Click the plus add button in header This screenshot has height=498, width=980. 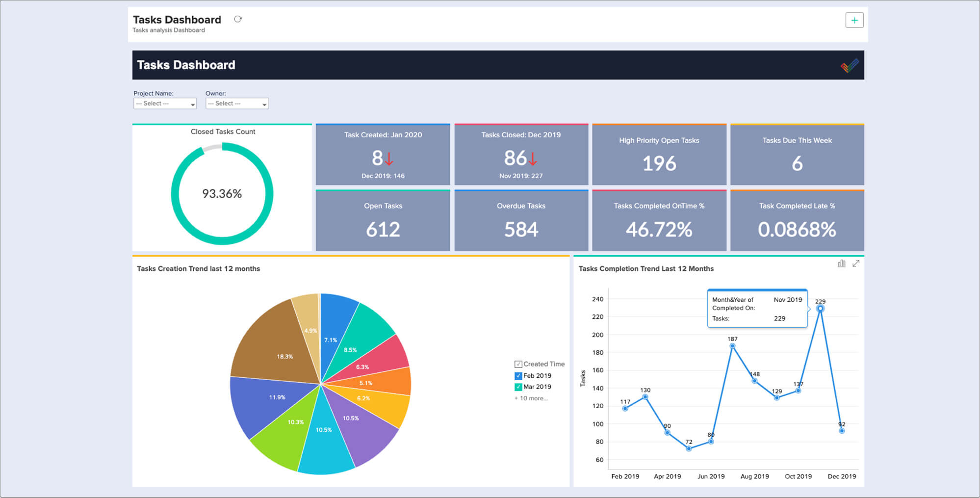click(854, 20)
